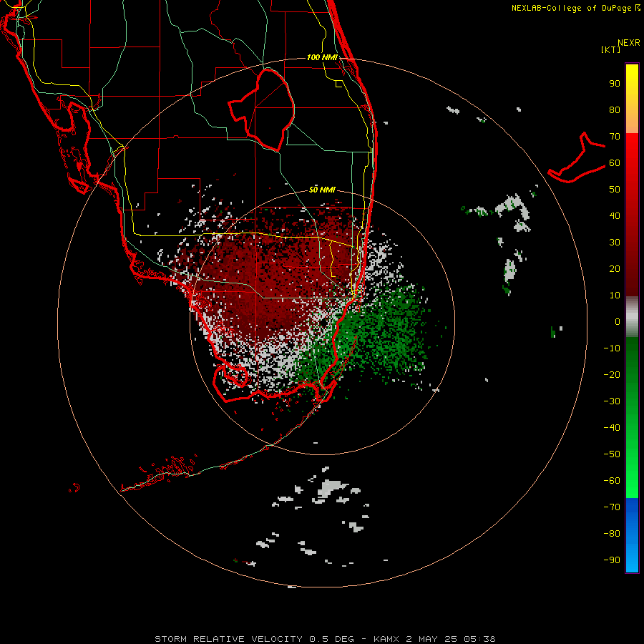Pick the blue bottom segment of the color bar
Screen dimensions: 644x644
(x=632, y=535)
